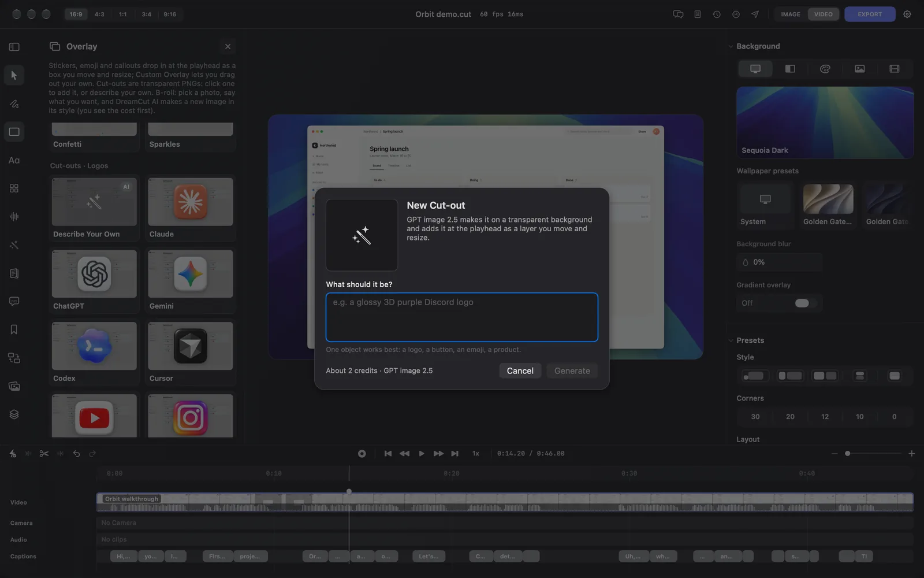
Task: Select the image background type icon
Action: tap(860, 69)
